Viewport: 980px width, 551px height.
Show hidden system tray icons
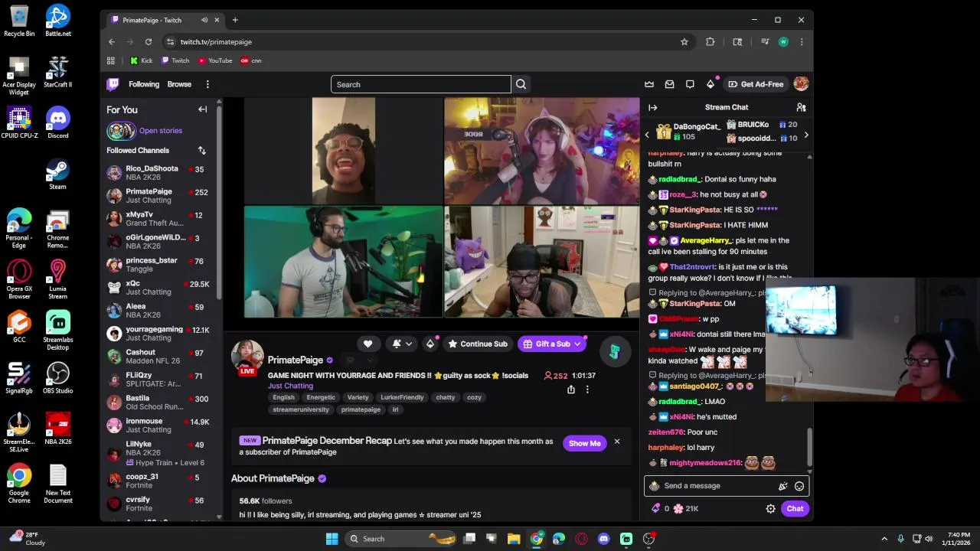884,539
